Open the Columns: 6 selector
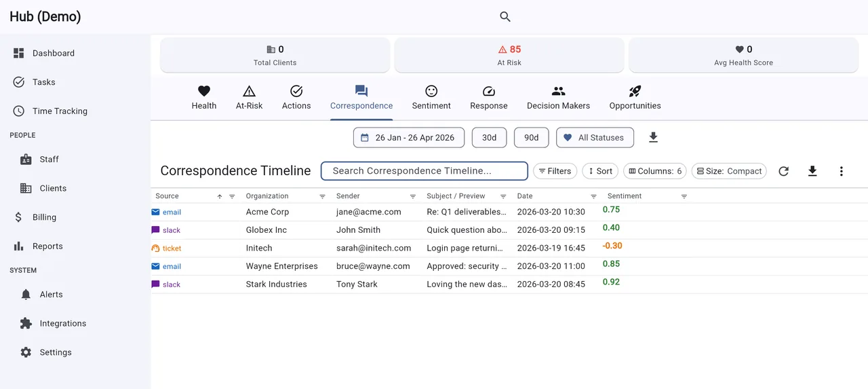Viewport: 868px width, 389px height. coord(655,171)
